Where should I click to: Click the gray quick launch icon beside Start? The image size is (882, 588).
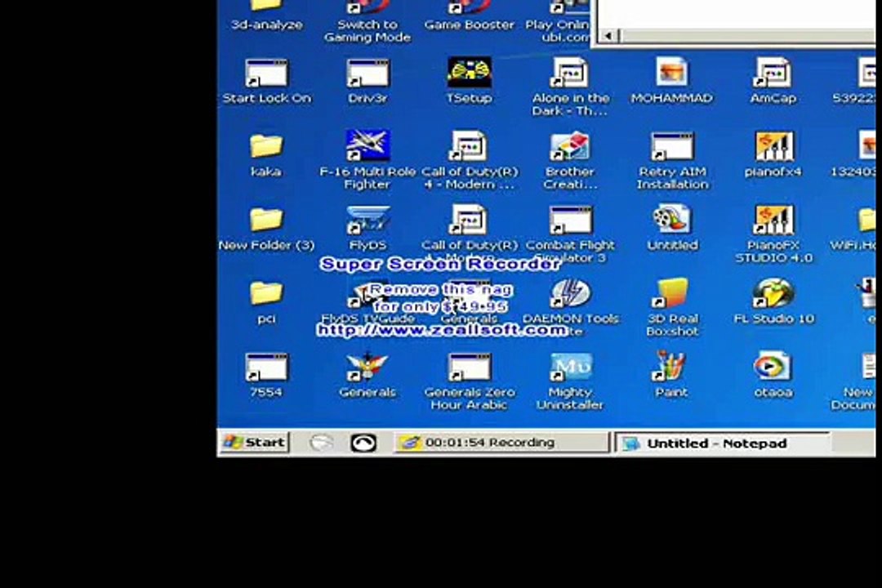click(321, 443)
